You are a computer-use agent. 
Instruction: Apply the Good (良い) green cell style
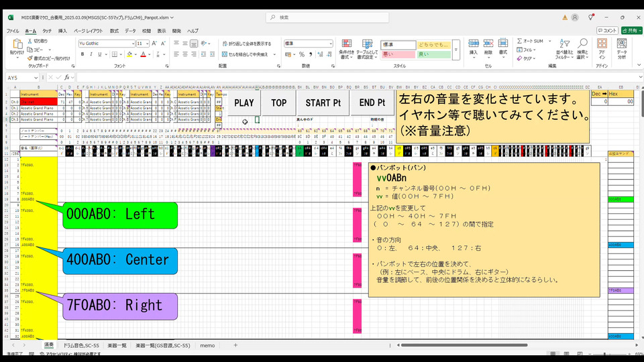[x=434, y=54]
